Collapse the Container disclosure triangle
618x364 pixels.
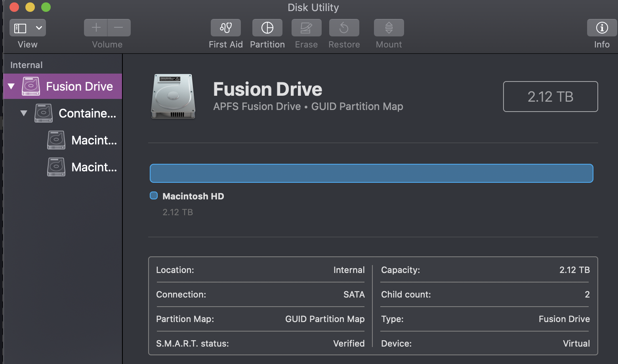point(24,113)
